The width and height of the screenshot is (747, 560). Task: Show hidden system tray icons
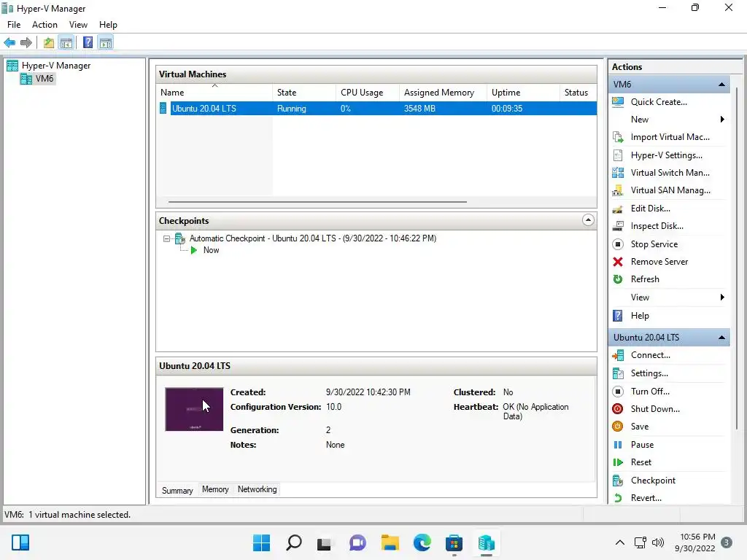pos(620,542)
